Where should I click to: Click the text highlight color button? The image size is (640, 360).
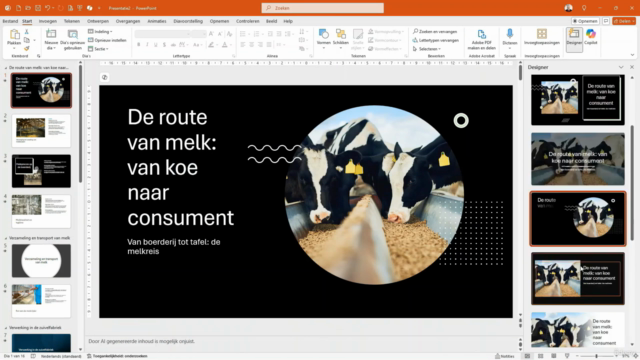pos(211,44)
